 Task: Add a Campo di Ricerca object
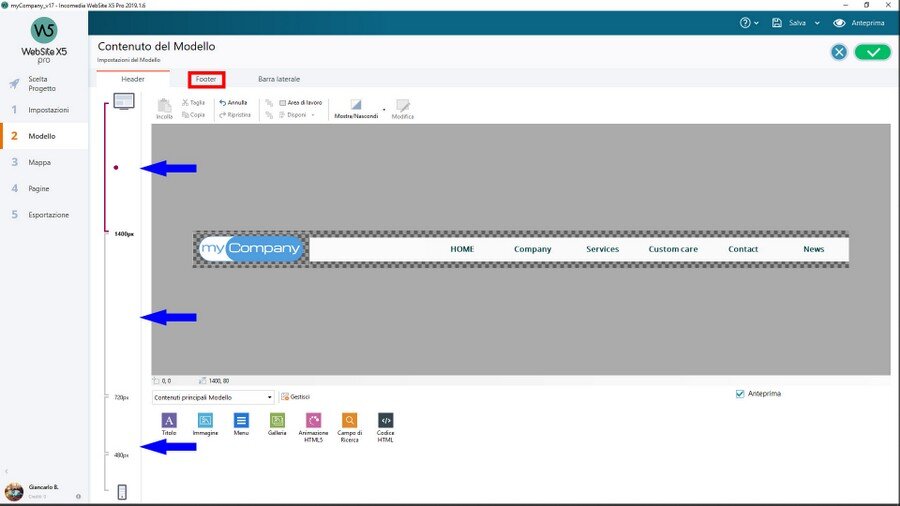click(x=349, y=421)
